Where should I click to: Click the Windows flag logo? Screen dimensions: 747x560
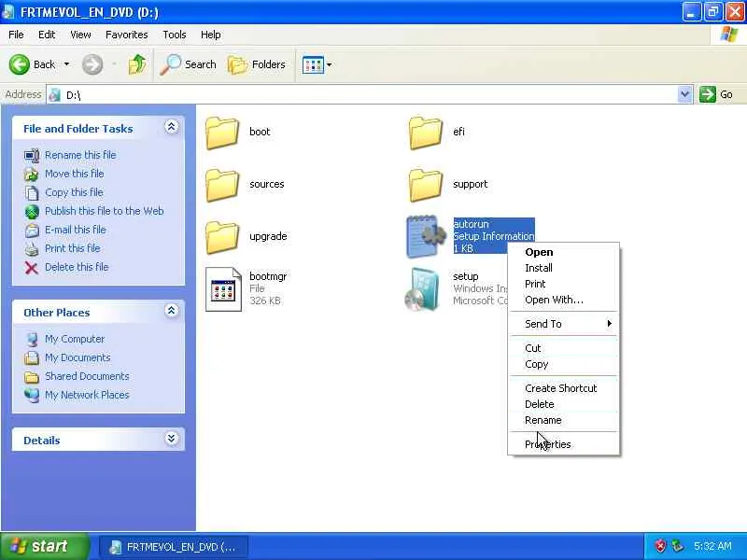pos(728,35)
